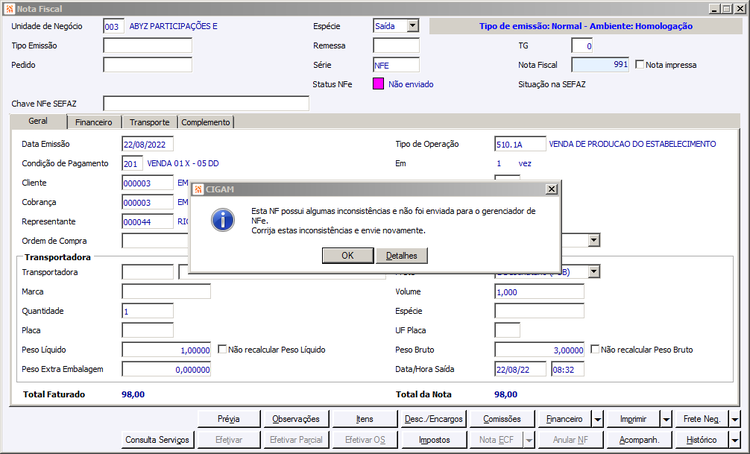
Task: Open the Espécie Saída dropdown
Action: pos(413,26)
